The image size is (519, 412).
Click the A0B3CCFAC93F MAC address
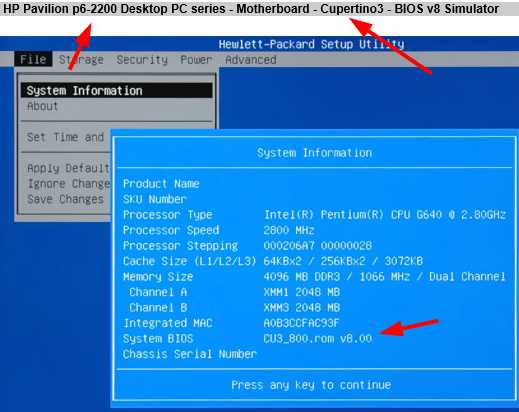pos(301,323)
